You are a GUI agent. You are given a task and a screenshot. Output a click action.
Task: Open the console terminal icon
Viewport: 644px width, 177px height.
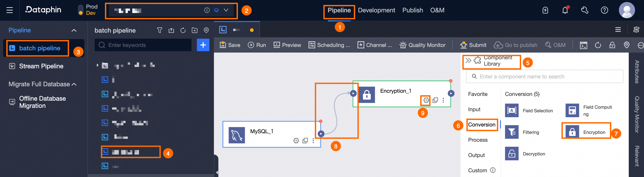coord(583,45)
